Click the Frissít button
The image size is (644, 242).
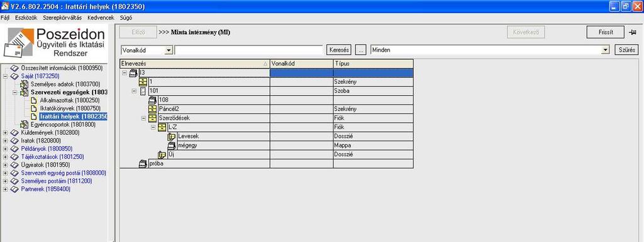tap(606, 33)
